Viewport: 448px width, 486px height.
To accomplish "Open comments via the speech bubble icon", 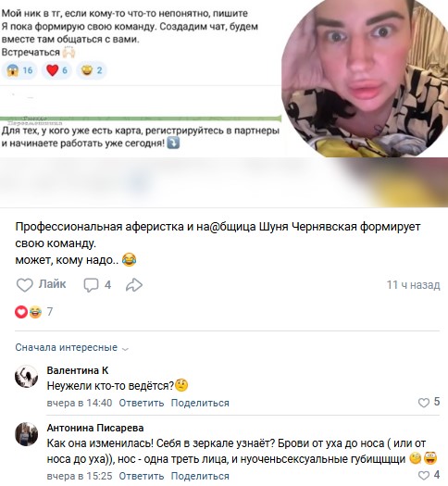I will coord(91,285).
